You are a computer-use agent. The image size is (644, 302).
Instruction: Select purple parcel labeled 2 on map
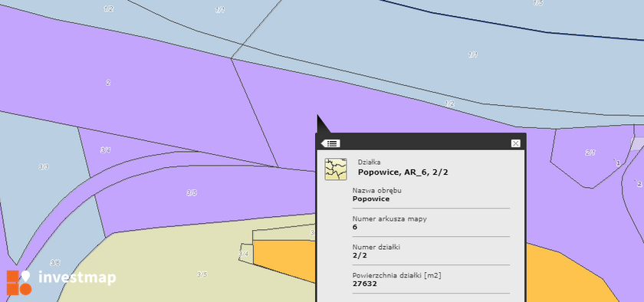tap(108, 83)
